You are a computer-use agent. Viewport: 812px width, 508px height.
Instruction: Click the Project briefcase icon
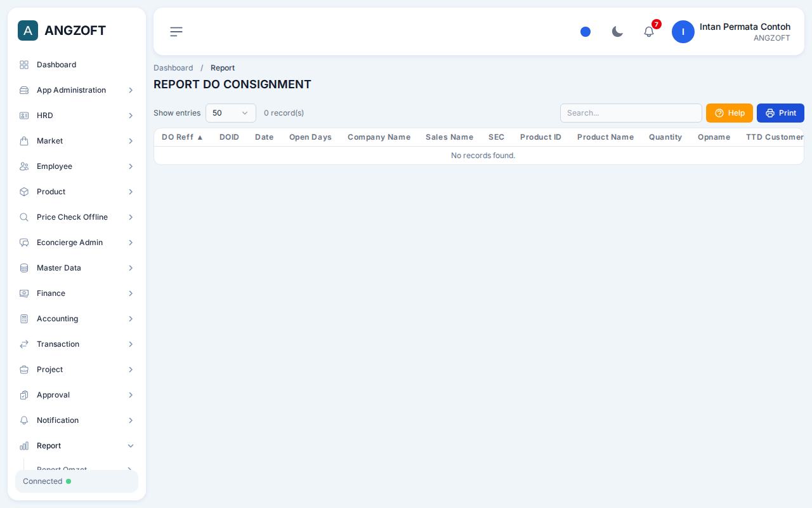(24, 370)
